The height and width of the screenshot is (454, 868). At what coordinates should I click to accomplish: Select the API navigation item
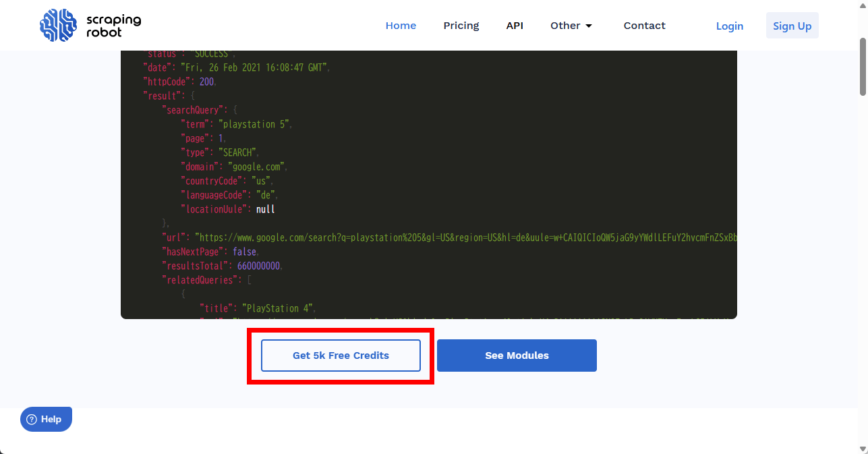click(x=515, y=26)
